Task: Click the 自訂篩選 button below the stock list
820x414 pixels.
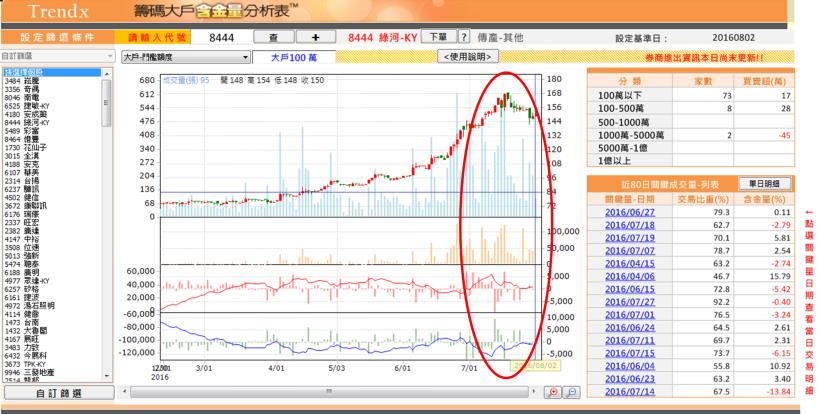Action: (x=59, y=393)
